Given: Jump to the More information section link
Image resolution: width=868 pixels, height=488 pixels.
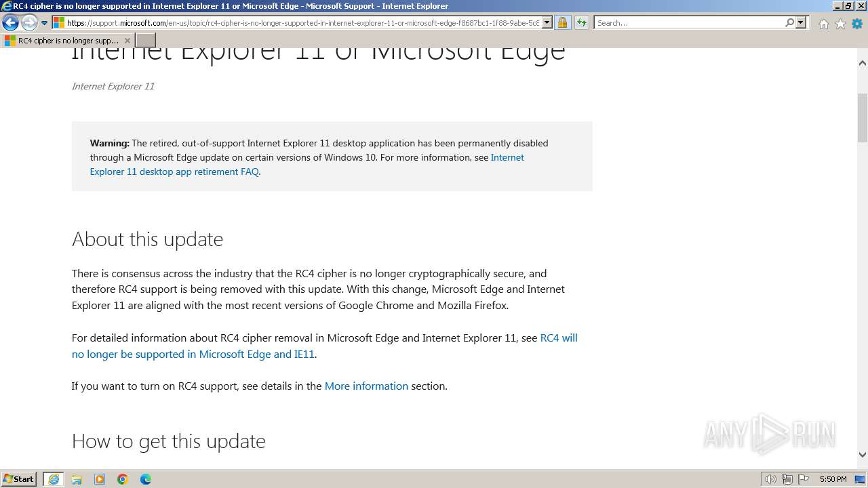Looking at the screenshot, I should (x=366, y=386).
